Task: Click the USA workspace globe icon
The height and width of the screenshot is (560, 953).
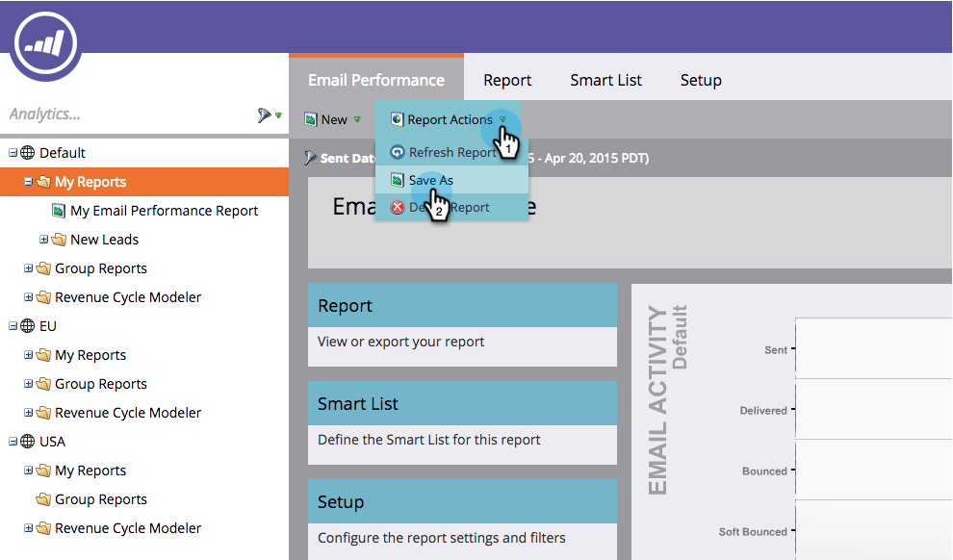Action: [x=27, y=441]
